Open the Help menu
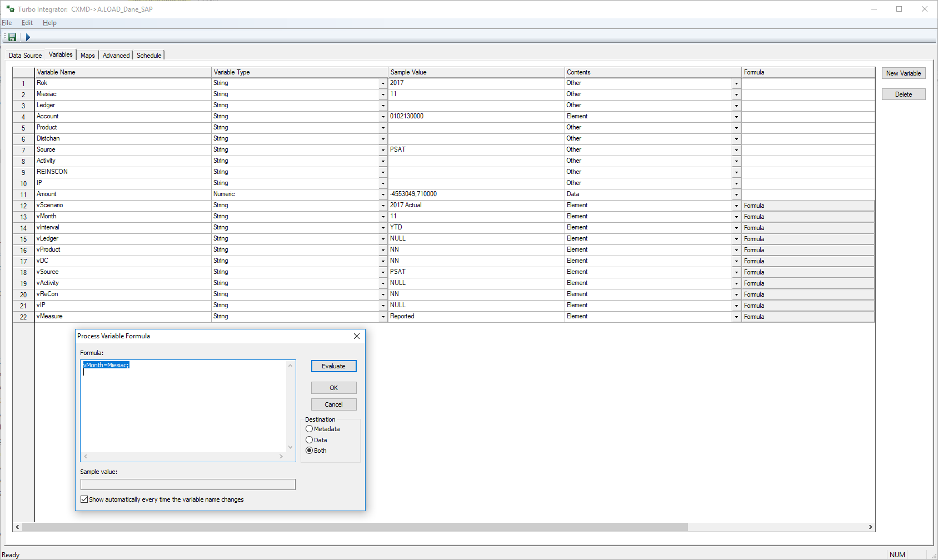The height and width of the screenshot is (560, 938). [x=49, y=23]
